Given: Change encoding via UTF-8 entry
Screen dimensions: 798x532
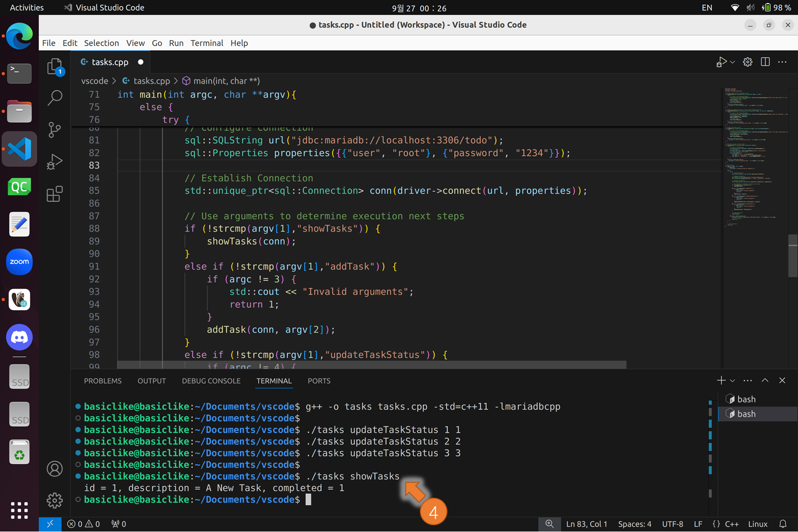Looking at the screenshot, I should 673,524.
